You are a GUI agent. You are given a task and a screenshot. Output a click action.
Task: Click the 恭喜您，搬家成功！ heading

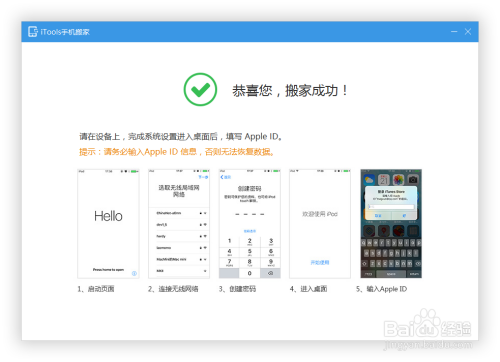[x=290, y=91]
